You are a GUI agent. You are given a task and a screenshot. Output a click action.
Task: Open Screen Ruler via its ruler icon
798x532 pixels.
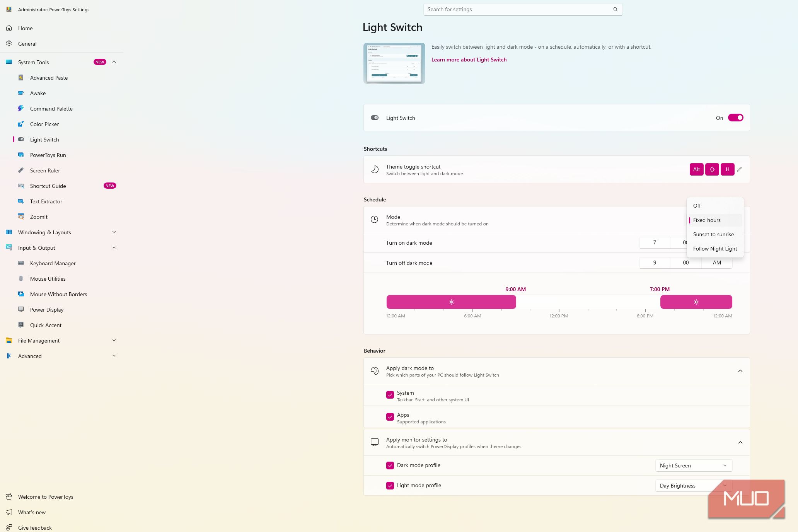[x=21, y=171]
